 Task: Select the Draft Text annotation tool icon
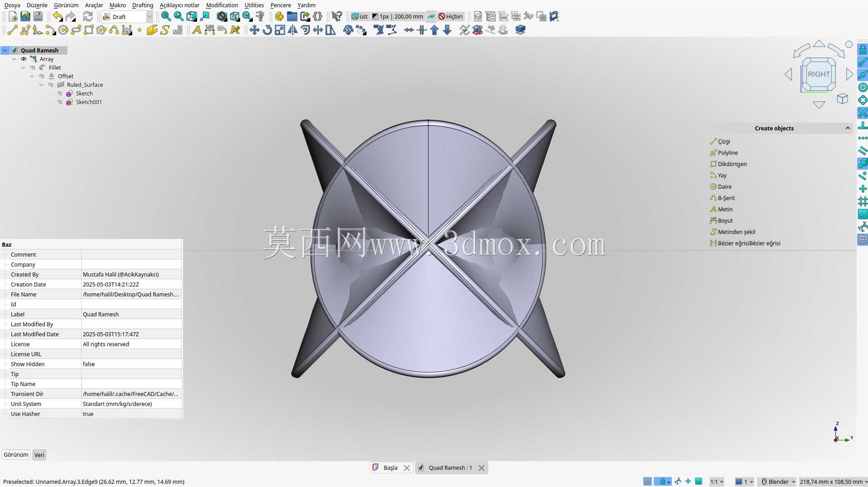(197, 30)
